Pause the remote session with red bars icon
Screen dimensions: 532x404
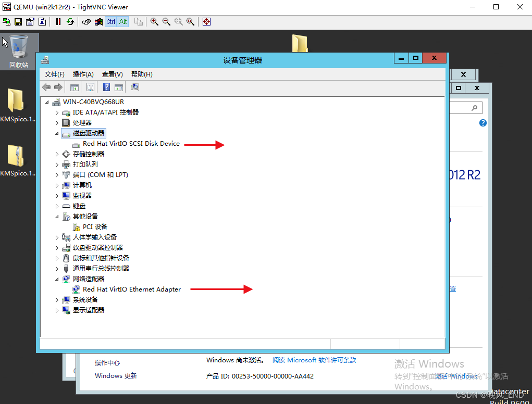pos(58,22)
